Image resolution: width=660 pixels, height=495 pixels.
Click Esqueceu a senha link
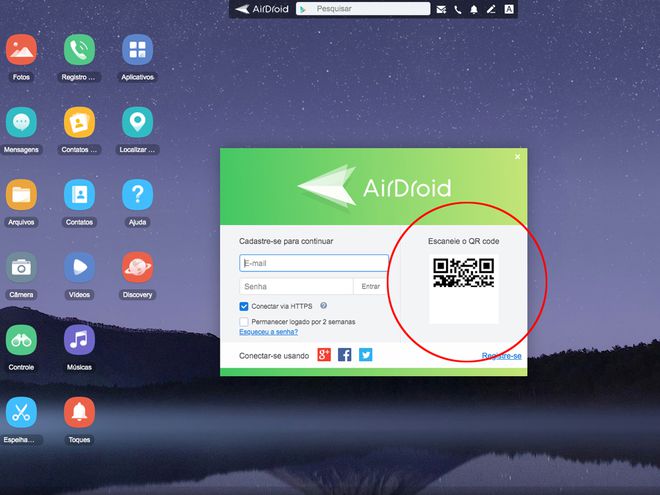pos(269,332)
